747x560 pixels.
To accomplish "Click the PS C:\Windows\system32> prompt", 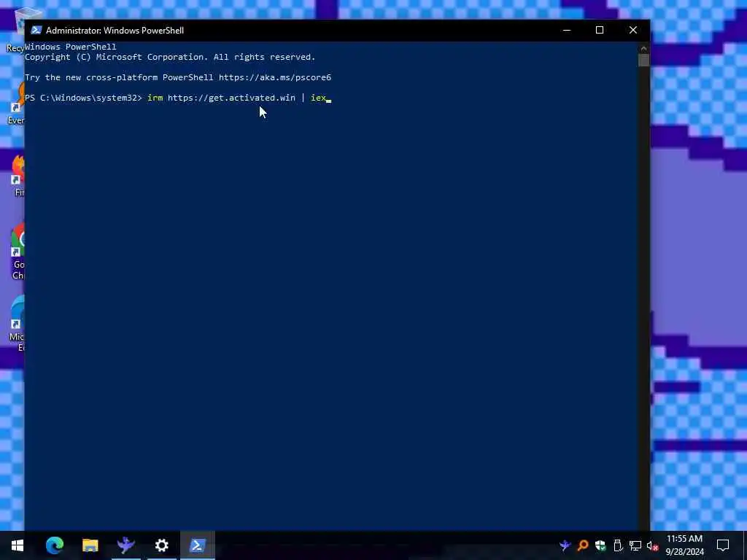I will coord(83,98).
